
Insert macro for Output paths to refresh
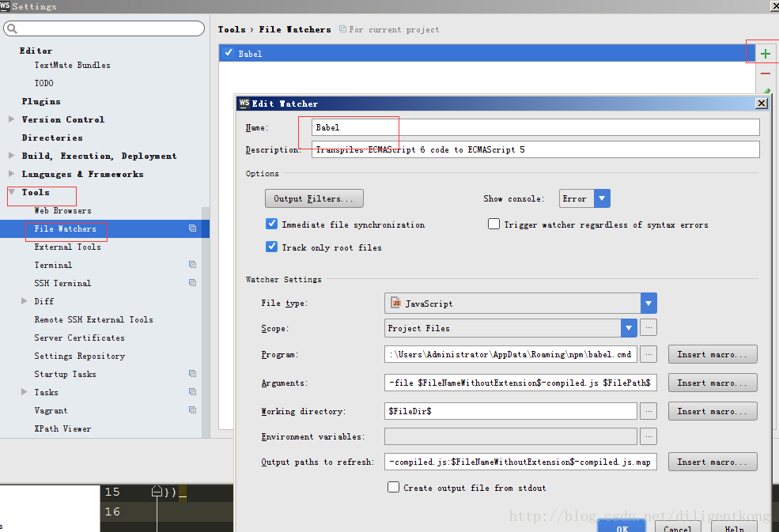click(x=713, y=462)
